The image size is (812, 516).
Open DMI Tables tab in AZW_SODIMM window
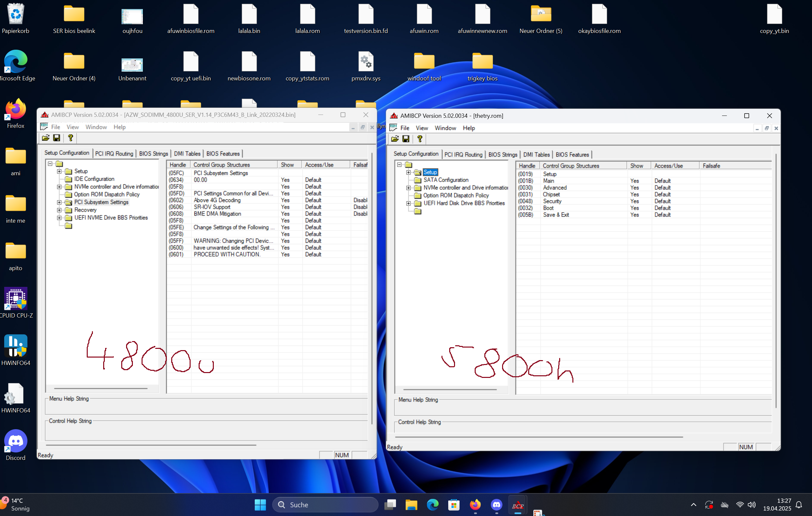187,154
